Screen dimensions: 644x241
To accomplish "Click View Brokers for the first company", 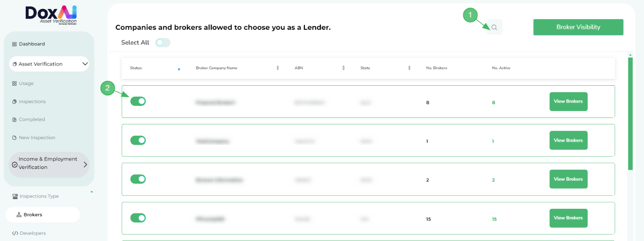I will point(568,101).
